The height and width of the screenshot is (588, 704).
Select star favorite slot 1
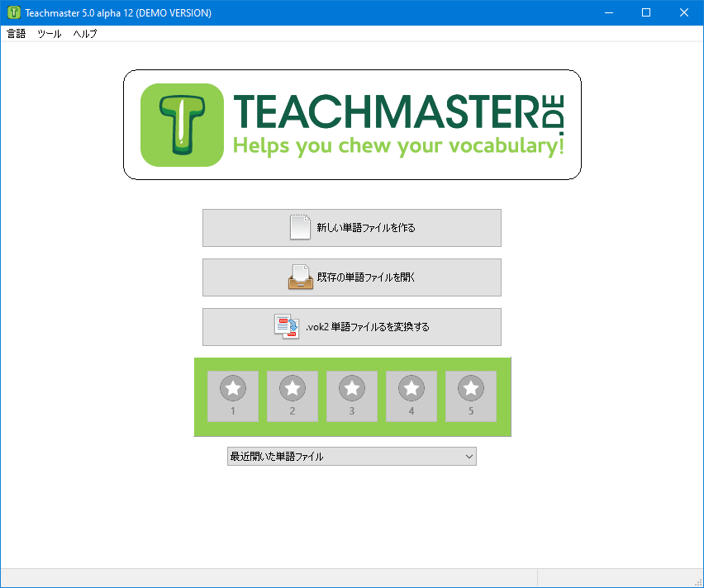coord(233,396)
